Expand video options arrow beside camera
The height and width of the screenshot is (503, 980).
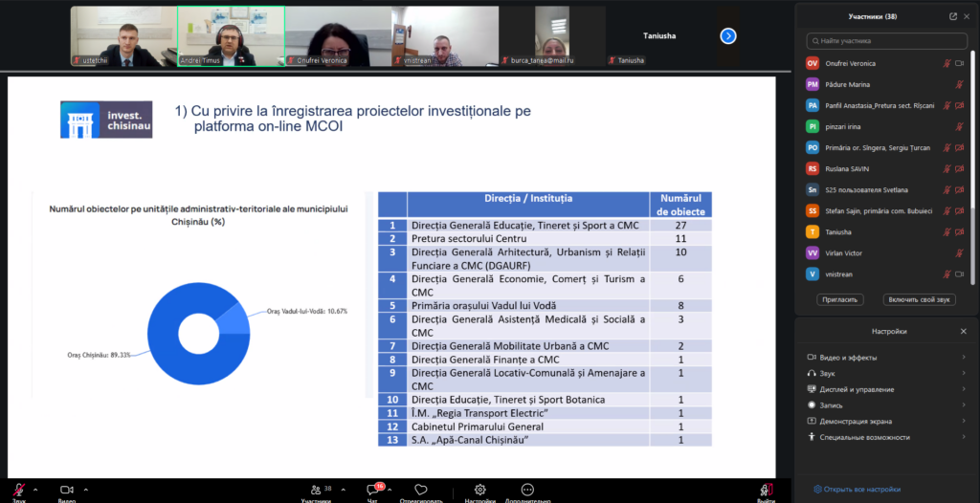coord(87,490)
